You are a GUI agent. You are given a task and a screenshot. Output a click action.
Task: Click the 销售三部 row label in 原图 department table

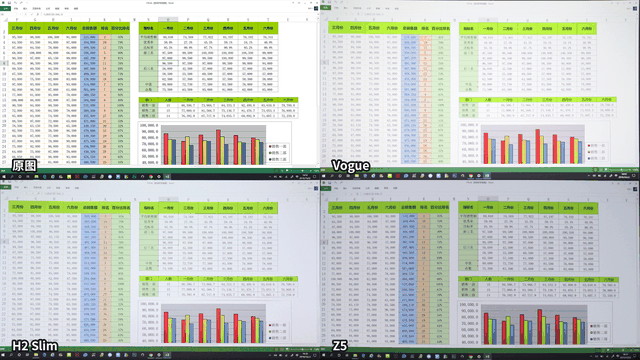(x=149, y=116)
